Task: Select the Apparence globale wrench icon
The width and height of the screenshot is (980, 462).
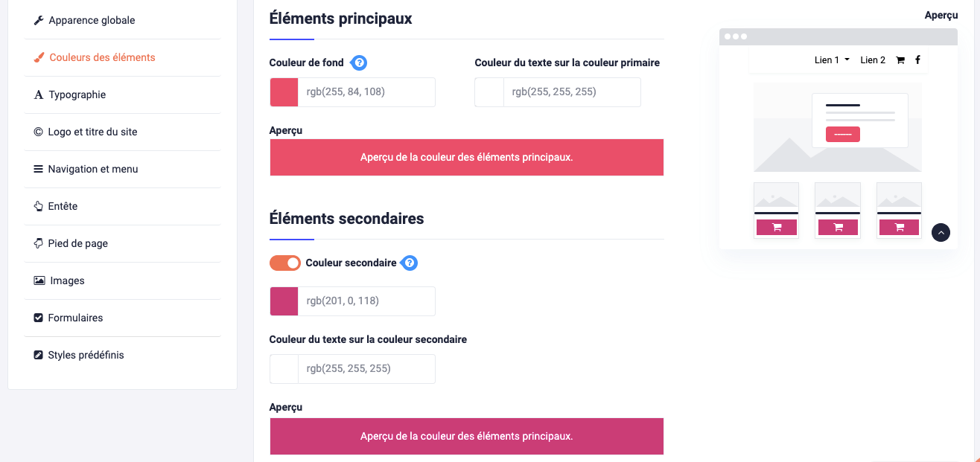Action: coord(39,20)
